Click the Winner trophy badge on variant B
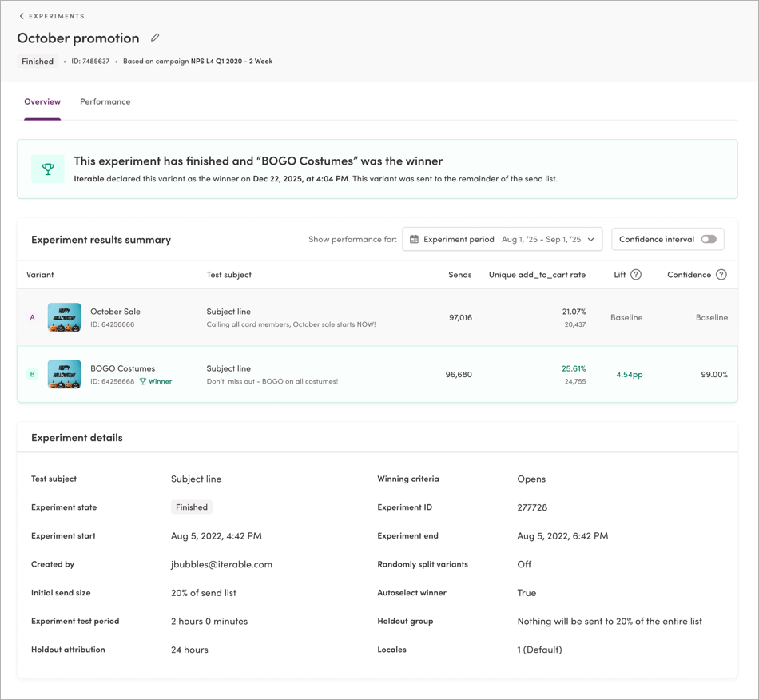Image resolution: width=759 pixels, height=700 pixels. click(155, 381)
